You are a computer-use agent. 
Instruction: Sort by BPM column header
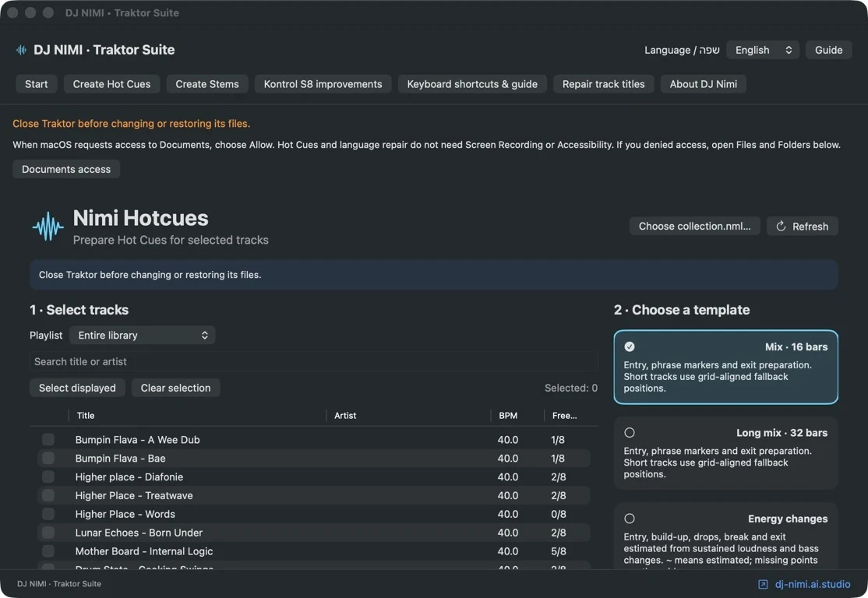[x=507, y=416]
